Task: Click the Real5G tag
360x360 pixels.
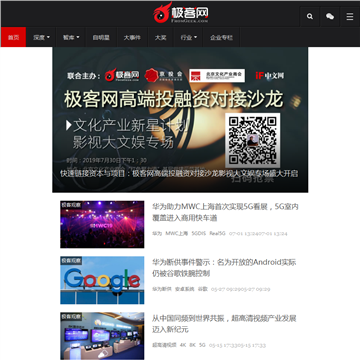Action: 217,233
